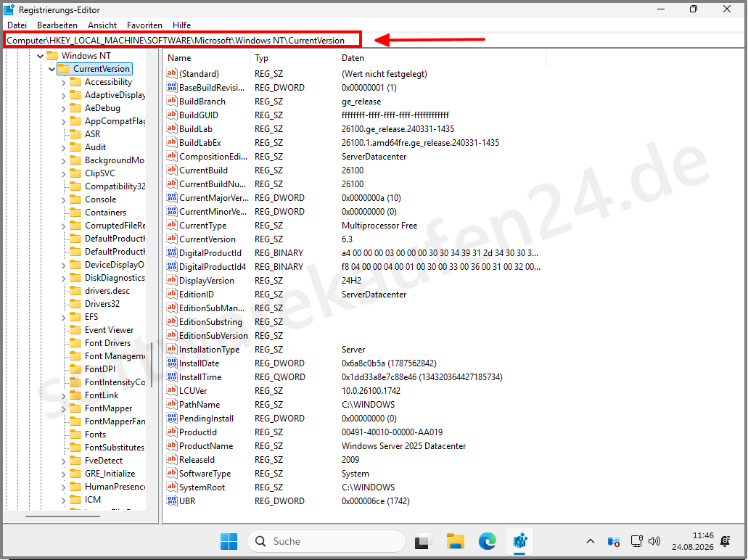Select the InstallTime QWORD value icon
This screenshot has width=748, height=560.
172,376
